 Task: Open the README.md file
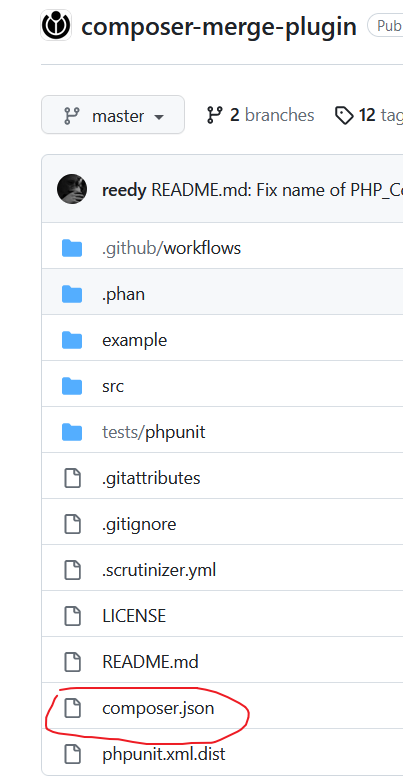(x=150, y=662)
